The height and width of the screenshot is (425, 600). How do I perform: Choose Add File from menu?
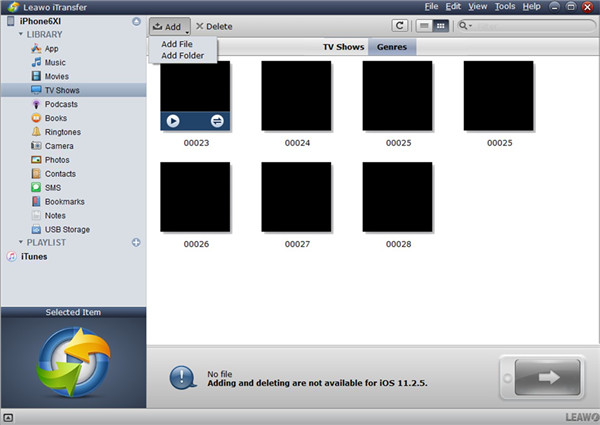177,44
